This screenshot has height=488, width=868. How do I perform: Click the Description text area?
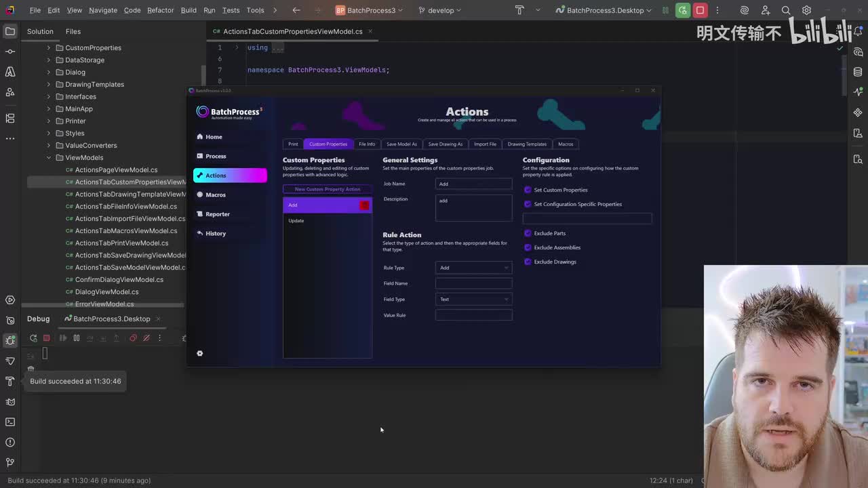(473, 208)
